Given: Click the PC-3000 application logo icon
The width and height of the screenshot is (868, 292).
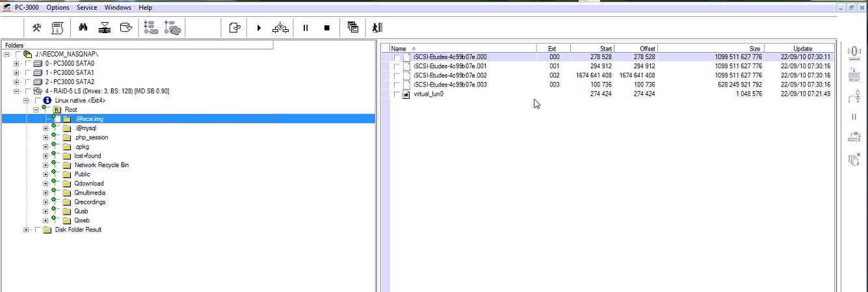Looking at the screenshot, I should pos(7,7).
